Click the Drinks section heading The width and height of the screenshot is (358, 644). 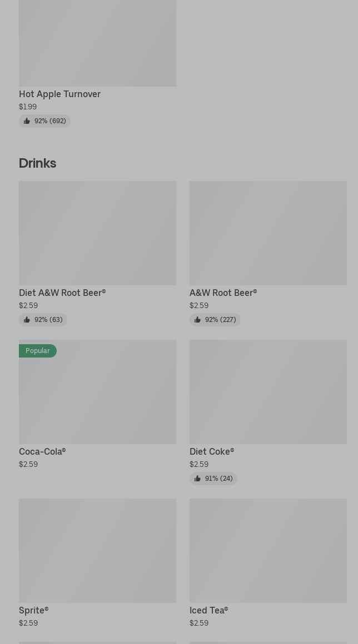point(37,163)
